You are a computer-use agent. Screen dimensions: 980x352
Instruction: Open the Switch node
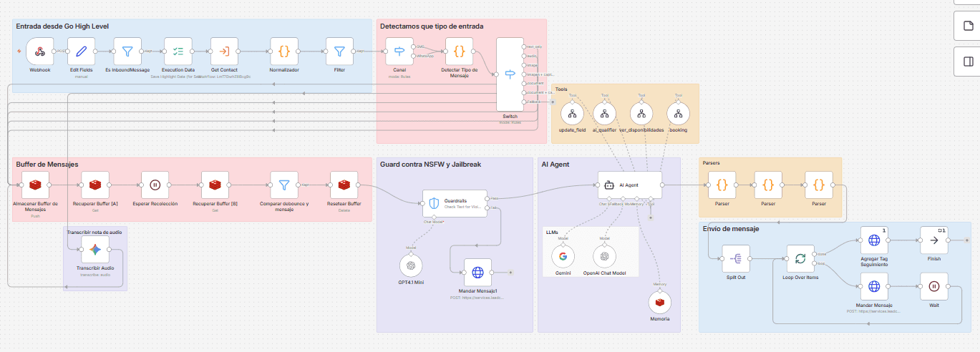(510, 74)
